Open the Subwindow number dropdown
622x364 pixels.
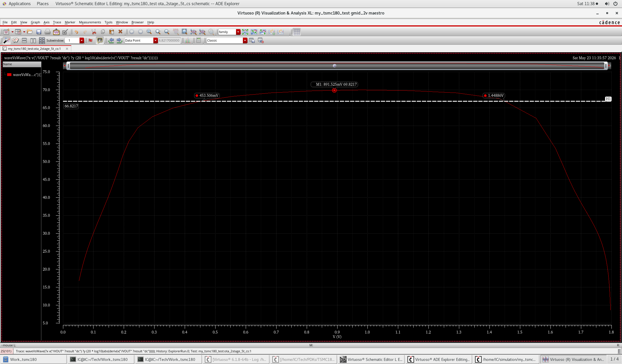point(82,40)
